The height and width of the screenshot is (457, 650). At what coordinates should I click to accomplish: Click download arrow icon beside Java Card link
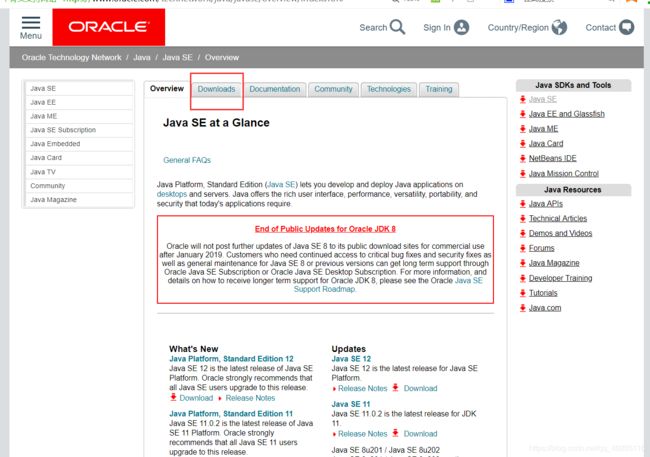(523, 143)
